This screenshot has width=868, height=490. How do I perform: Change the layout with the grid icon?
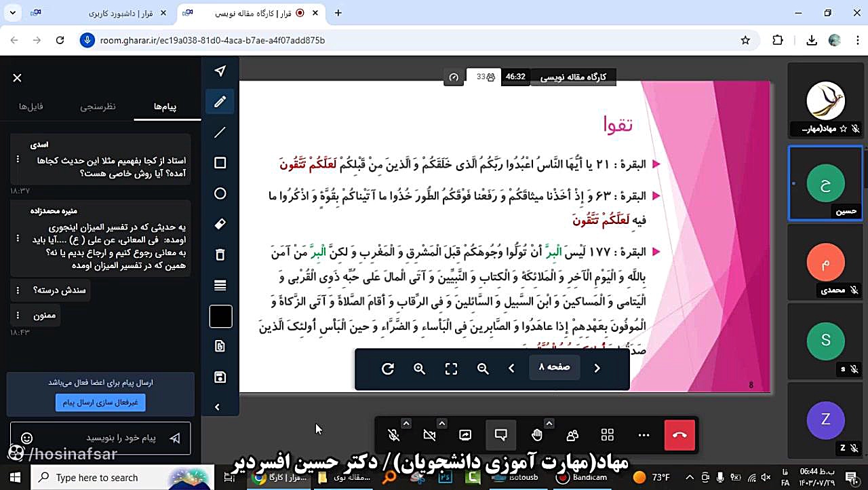[x=608, y=435]
